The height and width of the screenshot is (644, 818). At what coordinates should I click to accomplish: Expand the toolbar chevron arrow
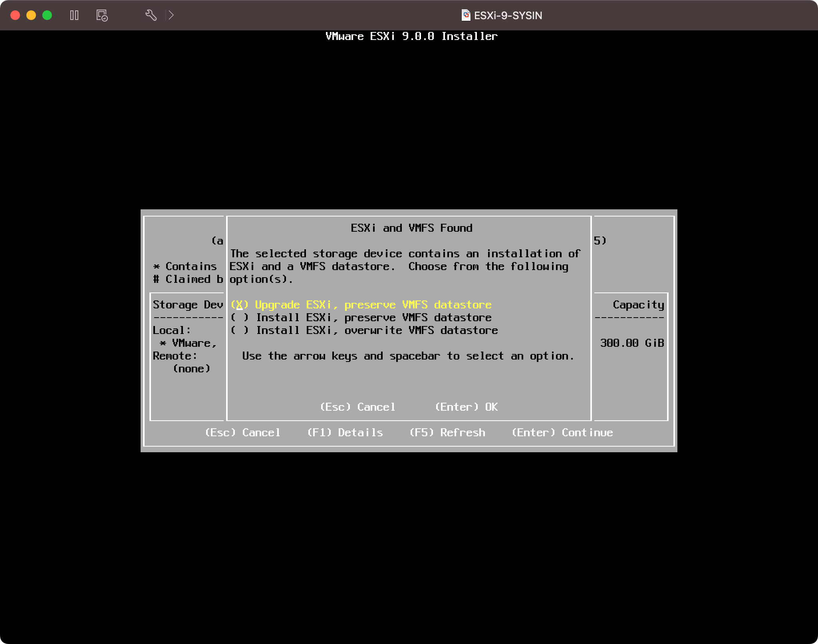171,15
